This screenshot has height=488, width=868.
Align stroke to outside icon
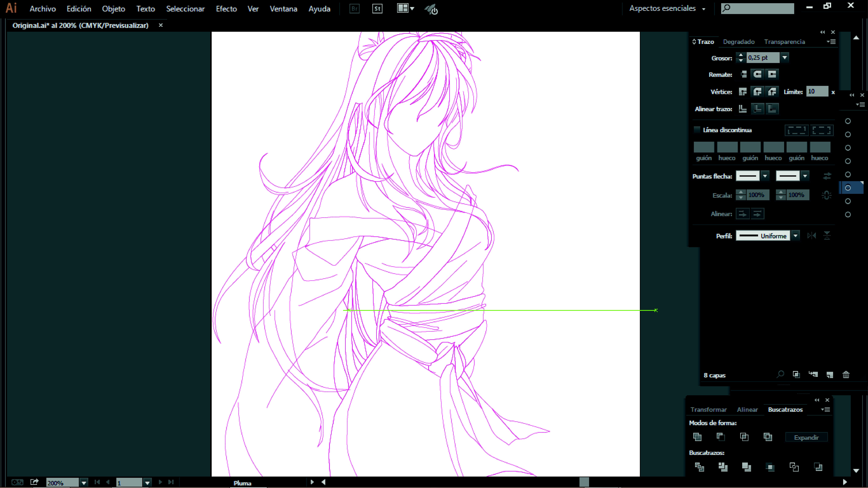click(x=772, y=109)
